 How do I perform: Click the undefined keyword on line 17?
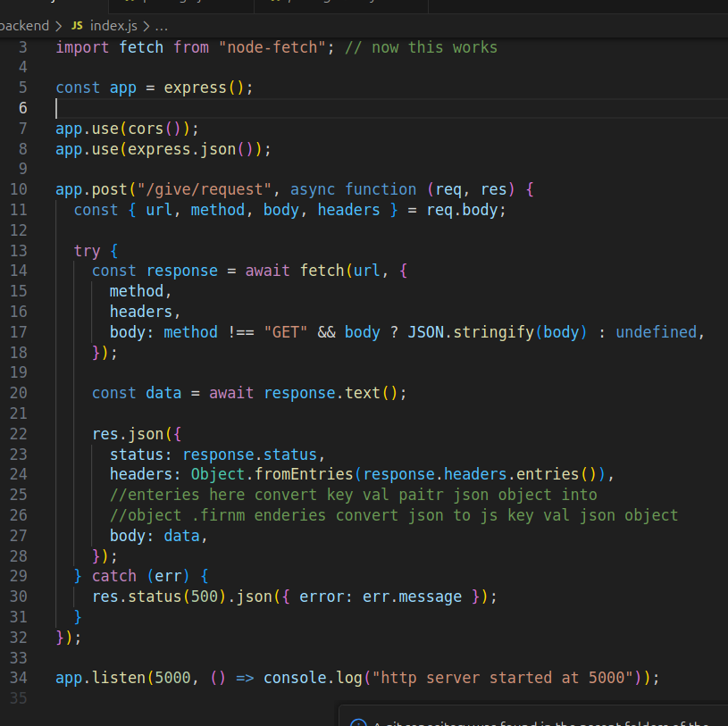click(656, 332)
